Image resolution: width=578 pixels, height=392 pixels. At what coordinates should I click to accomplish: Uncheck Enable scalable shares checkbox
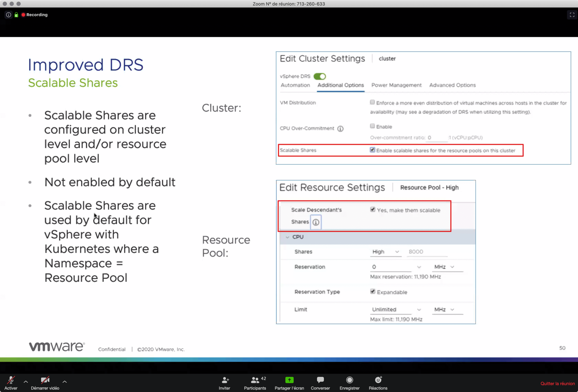coord(372,150)
